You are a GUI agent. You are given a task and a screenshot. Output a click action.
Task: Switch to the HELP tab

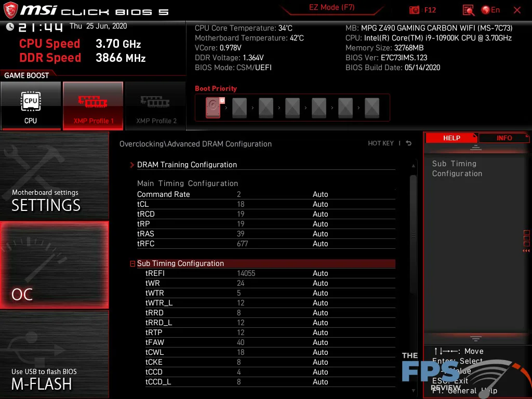[451, 138]
